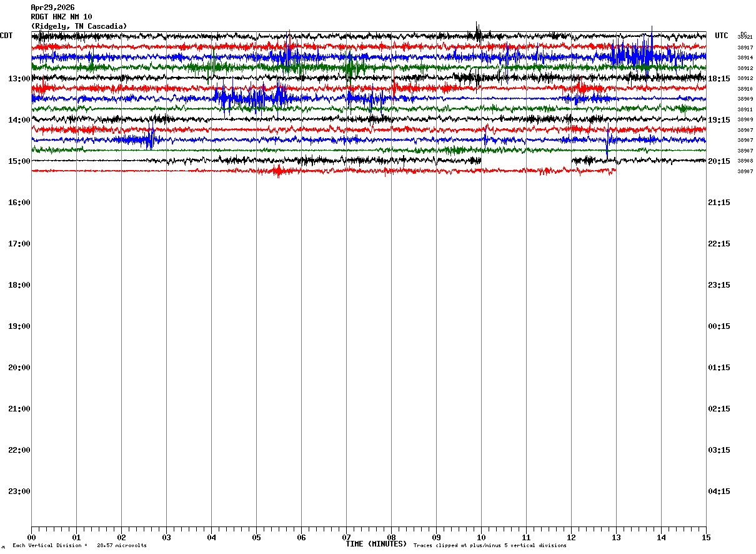The image size is (756, 554).
Task: Click the 03:15 UTC row label
Action: pyautogui.click(x=719, y=450)
